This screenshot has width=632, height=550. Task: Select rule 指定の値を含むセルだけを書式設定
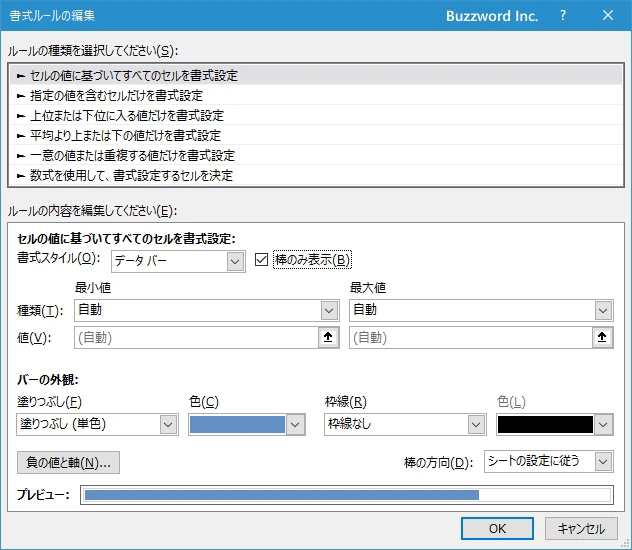pyautogui.click(x=316, y=95)
